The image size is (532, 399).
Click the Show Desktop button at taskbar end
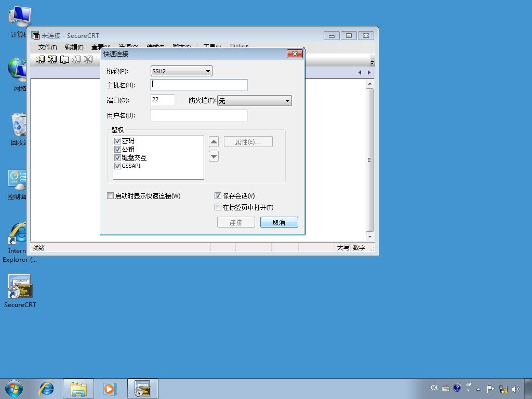(x=528, y=389)
